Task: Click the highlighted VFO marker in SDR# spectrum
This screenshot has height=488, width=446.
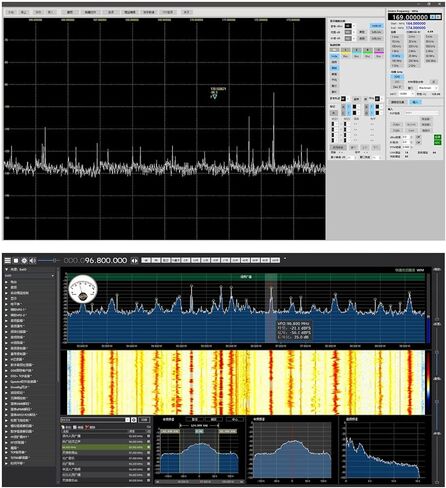Action: point(271,307)
